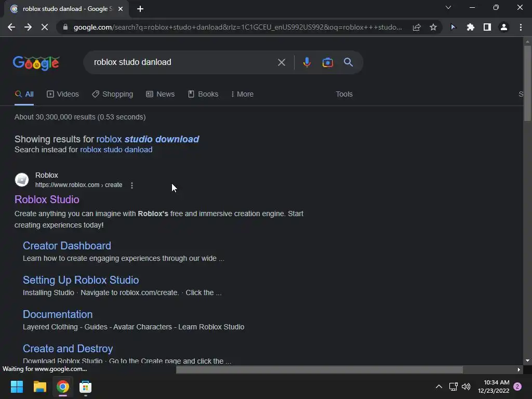Click the browser address bar URL
This screenshot has height=399, width=532.
[237, 27]
